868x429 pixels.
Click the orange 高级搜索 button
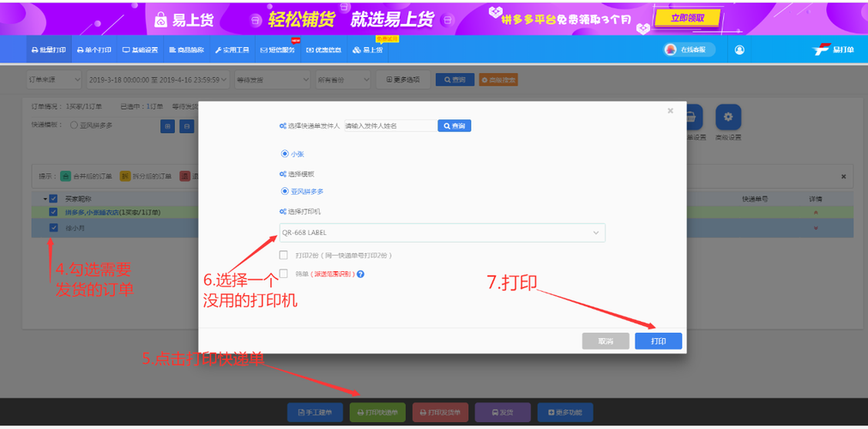(x=498, y=80)
